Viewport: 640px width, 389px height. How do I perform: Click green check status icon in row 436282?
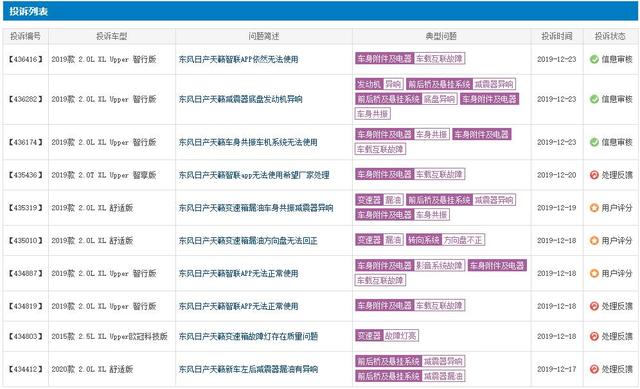pyautogui.click(x=594, y=99)
